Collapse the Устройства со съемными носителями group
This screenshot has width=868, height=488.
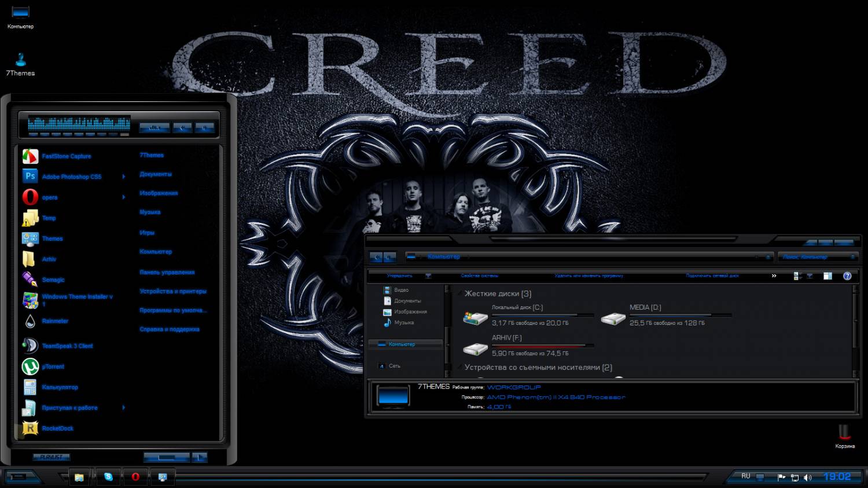point(460,368)
